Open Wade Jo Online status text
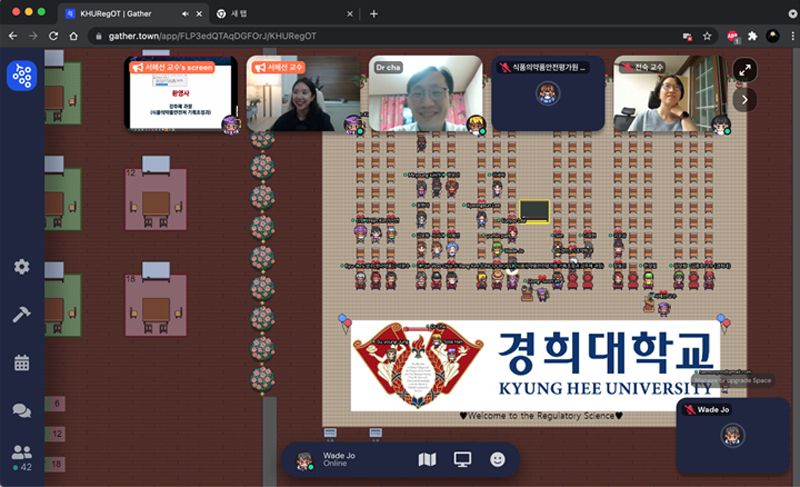800x487 pixels. (339, 459)
